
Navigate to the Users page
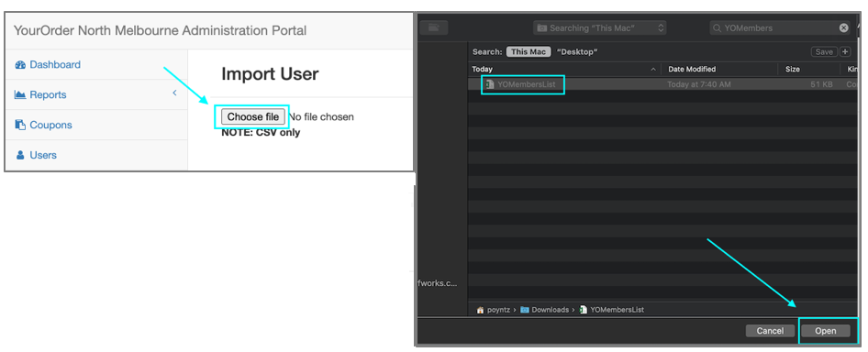(43, 155)
